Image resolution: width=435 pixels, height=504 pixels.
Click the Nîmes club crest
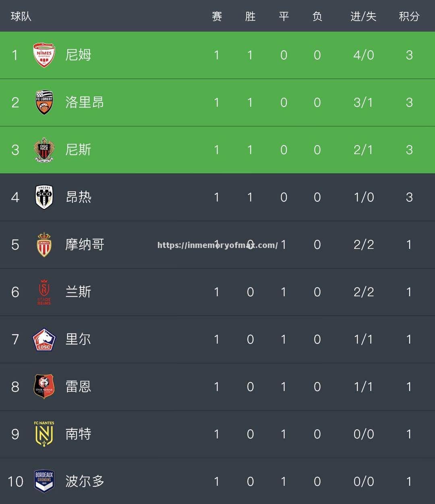(44, 55)
